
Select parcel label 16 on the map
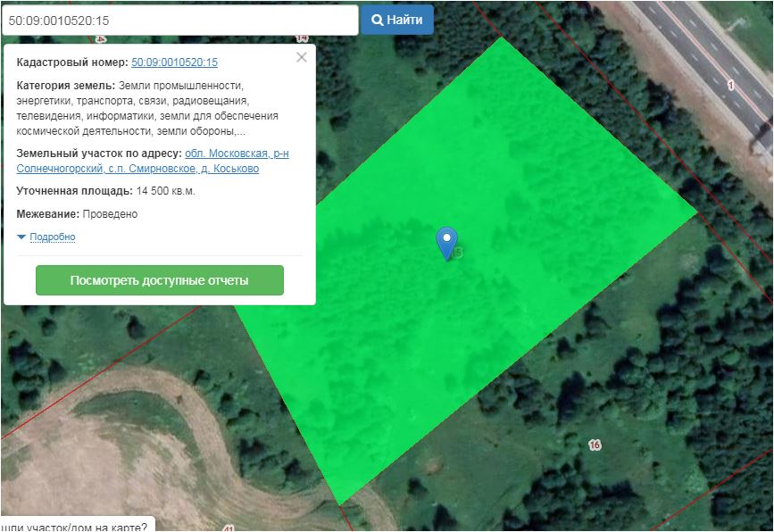point(595,445)
